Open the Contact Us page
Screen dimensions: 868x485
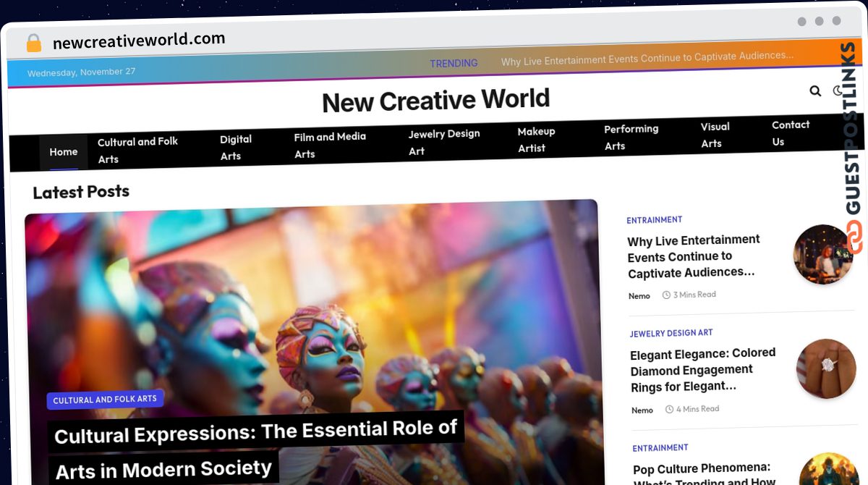790,132
